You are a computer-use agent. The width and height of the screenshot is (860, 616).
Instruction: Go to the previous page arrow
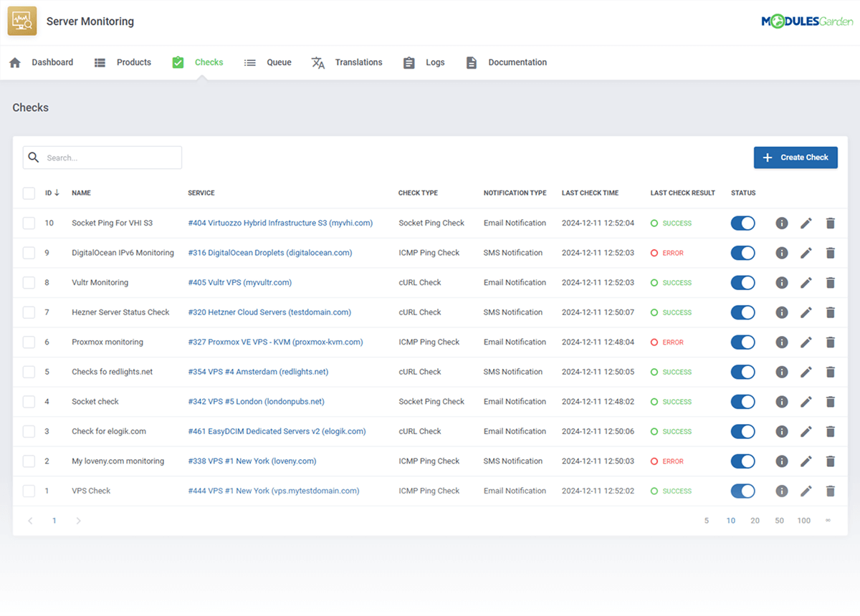point(30,521)
